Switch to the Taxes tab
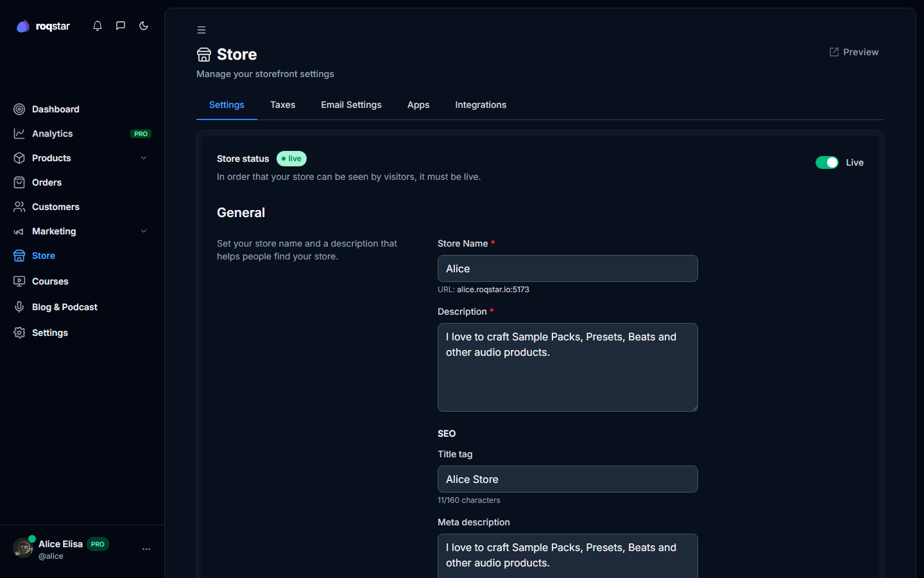 click(x=283, y=105)
